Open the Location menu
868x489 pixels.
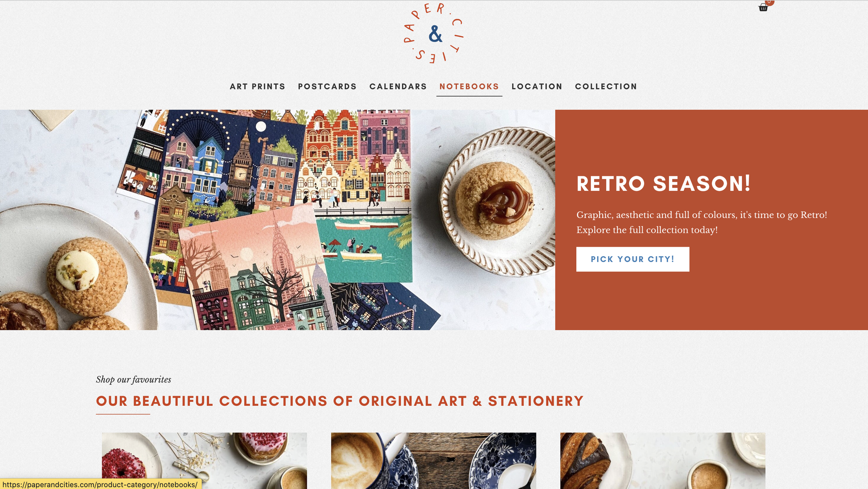click(537, 86)
